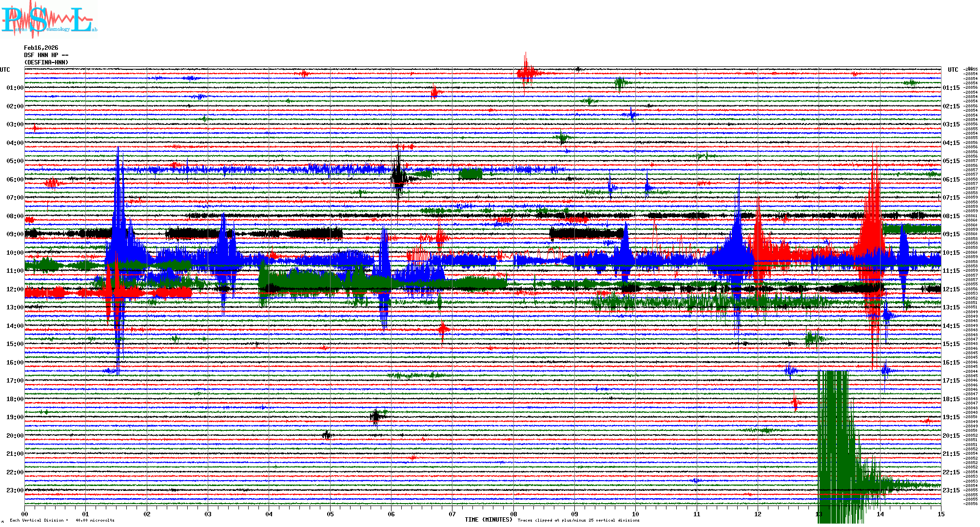Screen dimensions: 980x527
Task: Click the right UTC axis label
Action: click(x=953, y=70)
